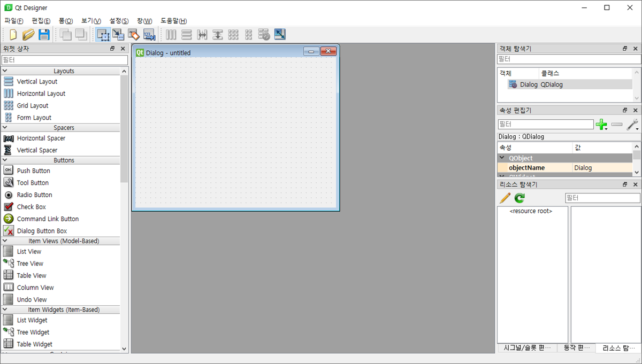The height and width of the screenshot is (364, 642).
Task: Click the property editor filter field
Action: tap(546, 125)
